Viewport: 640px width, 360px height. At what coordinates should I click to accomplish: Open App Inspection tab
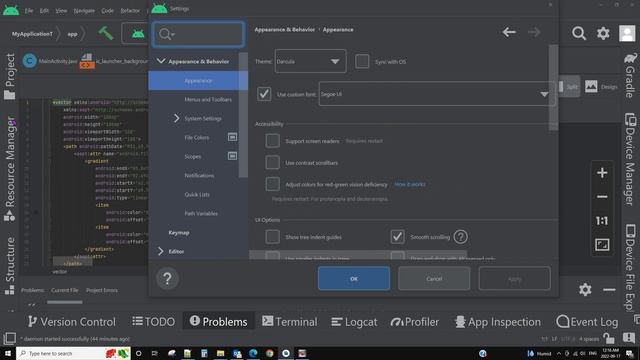498,322
